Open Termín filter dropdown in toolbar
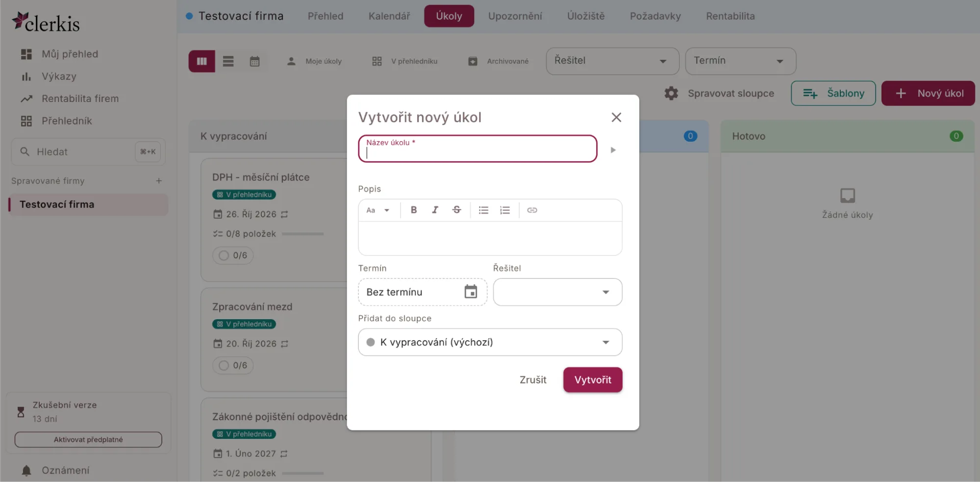980x482 pixels. [x=740, y=61]
